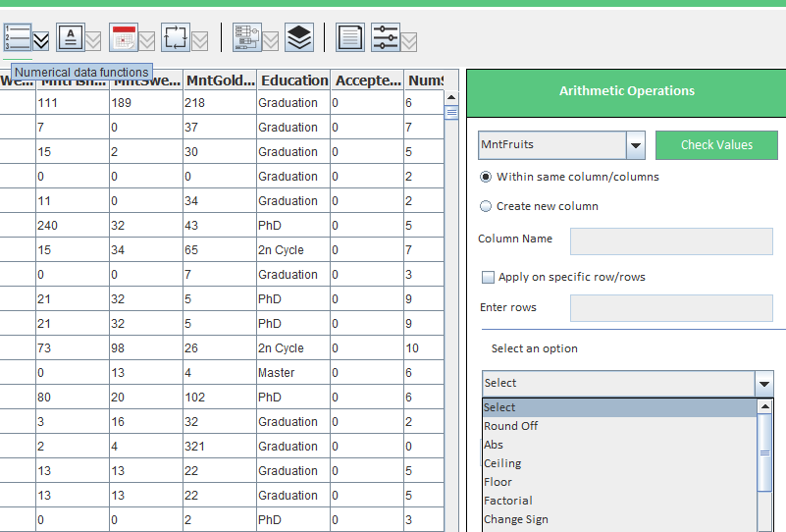Select the 'Within same column/columns' radio button
This screenshot has height=532, width=786.
point(485,177)
